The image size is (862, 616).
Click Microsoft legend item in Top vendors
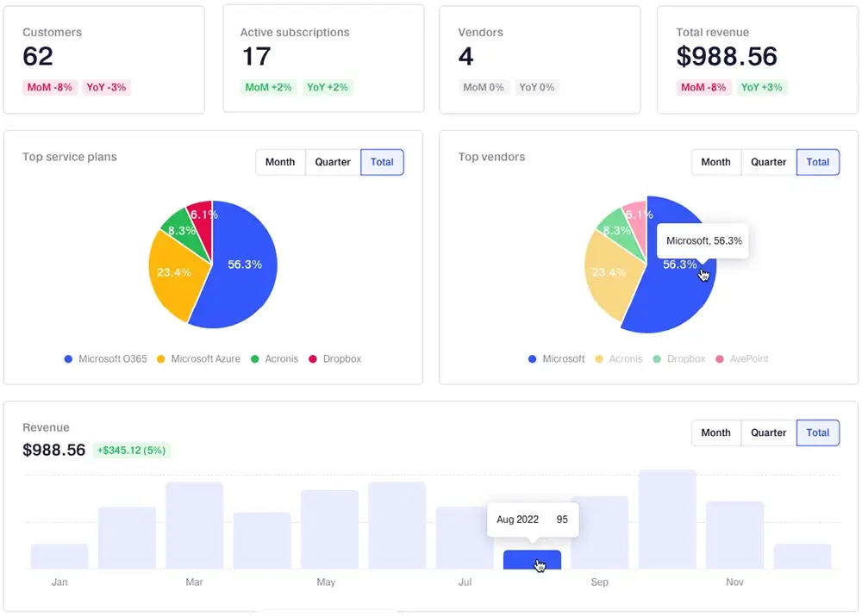[x=556, y=359]
